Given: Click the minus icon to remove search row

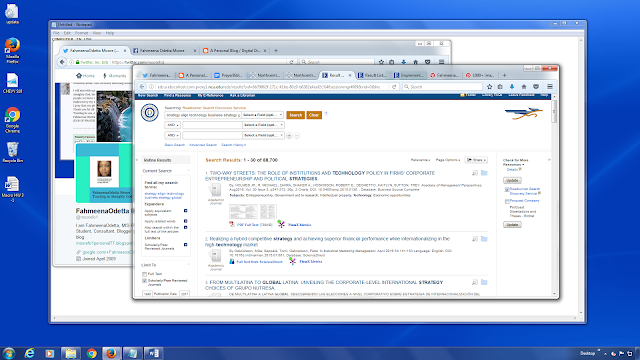Looking at the screenshot, I should click(x=297, y=136).
